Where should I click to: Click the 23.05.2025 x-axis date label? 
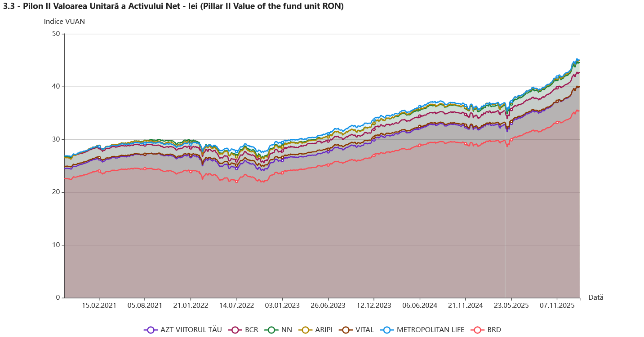tap(511, 306)
